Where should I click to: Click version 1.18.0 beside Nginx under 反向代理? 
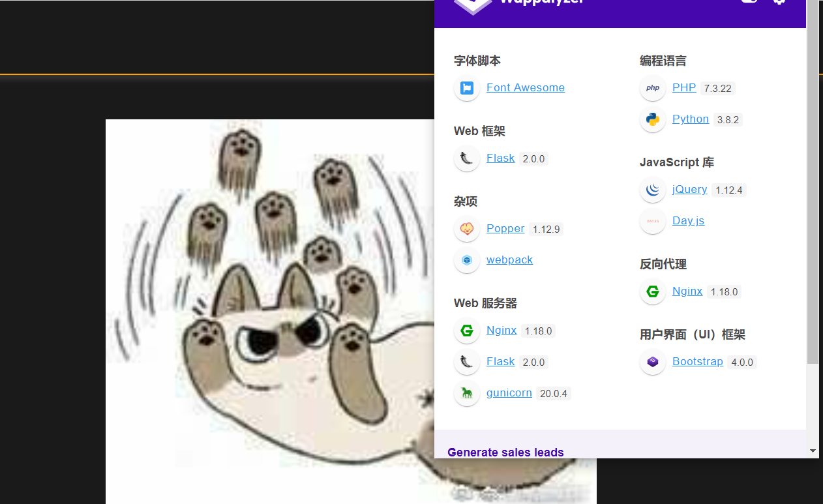coord(724,292)
